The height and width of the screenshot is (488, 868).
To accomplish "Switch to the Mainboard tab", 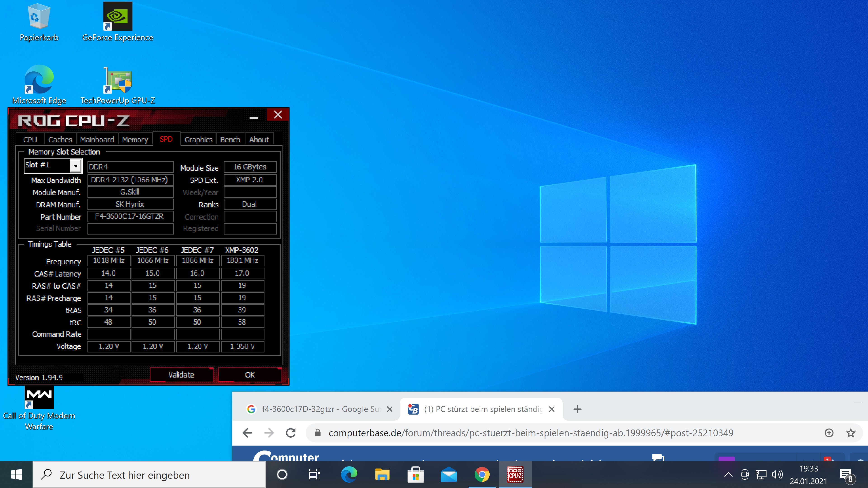I will 97,139.
